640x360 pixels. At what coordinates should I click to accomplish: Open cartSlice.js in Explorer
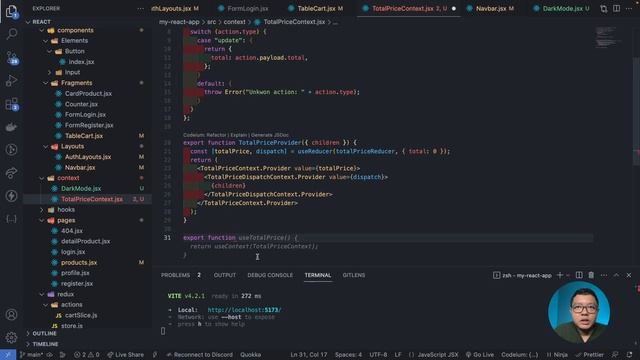pos(81,315)
